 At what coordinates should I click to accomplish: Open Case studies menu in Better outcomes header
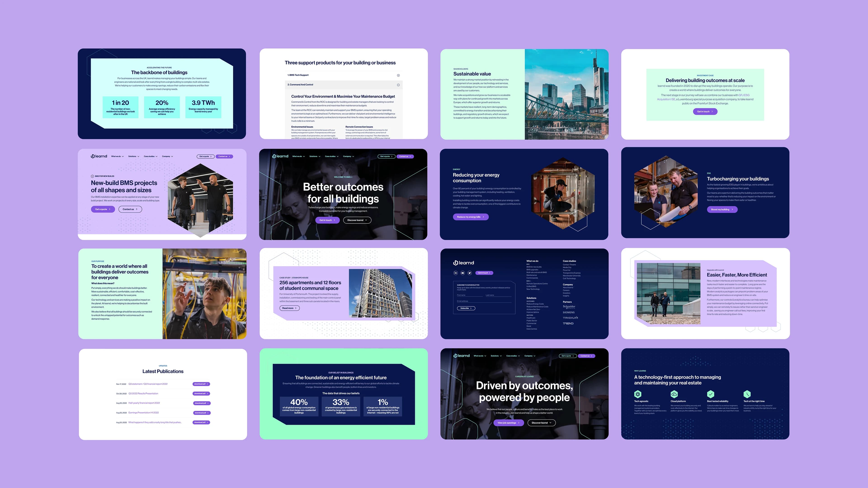(332, 156)
